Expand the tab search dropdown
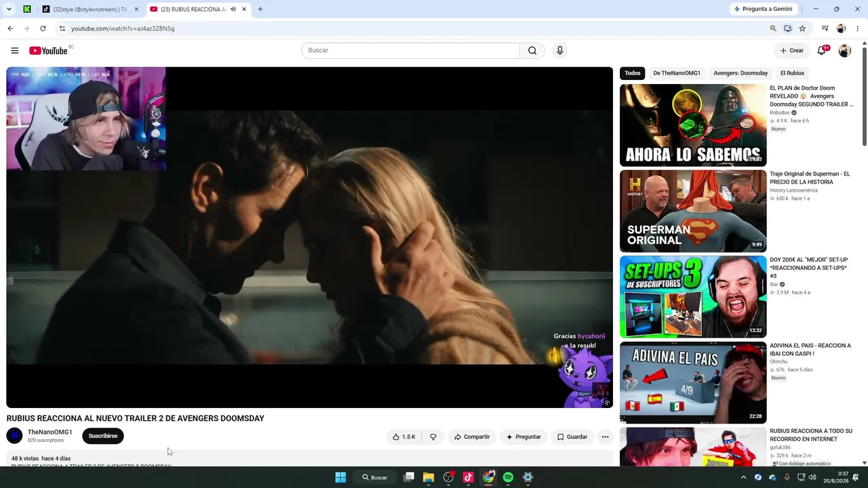The image size is (868, 488). pyautogui.click(x=9, y=9)
